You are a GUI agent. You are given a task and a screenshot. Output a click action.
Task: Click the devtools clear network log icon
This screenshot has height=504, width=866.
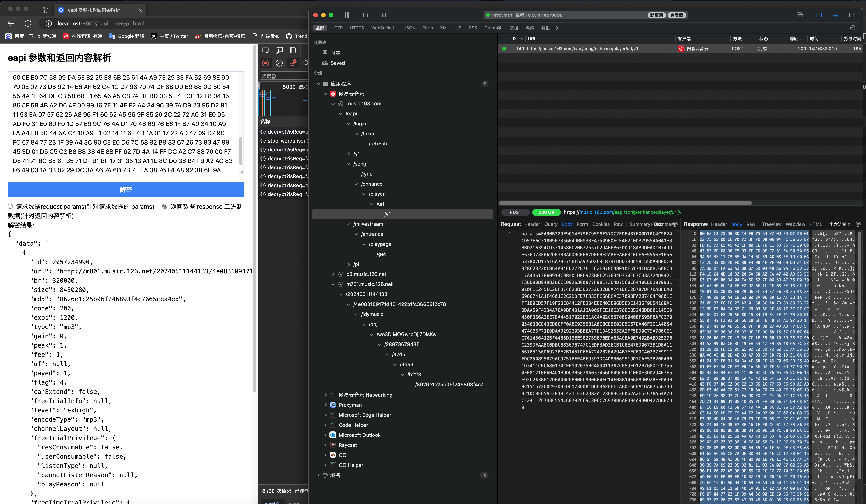click(279, 63)
